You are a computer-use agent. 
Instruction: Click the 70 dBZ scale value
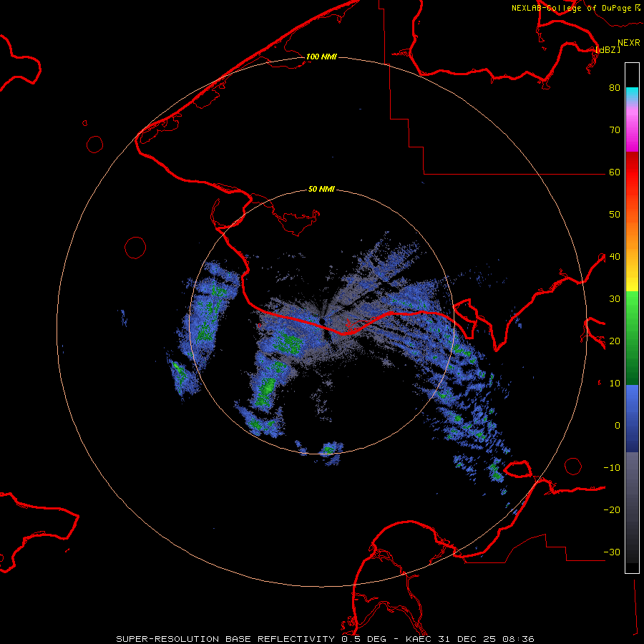click(x=615, y=130)
